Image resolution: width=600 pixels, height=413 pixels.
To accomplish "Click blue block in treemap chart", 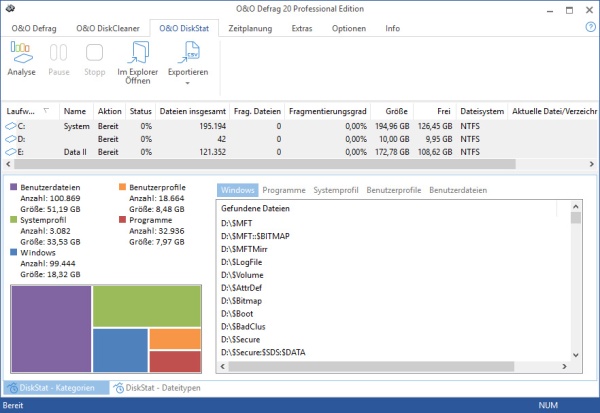I will coord(120,350).
